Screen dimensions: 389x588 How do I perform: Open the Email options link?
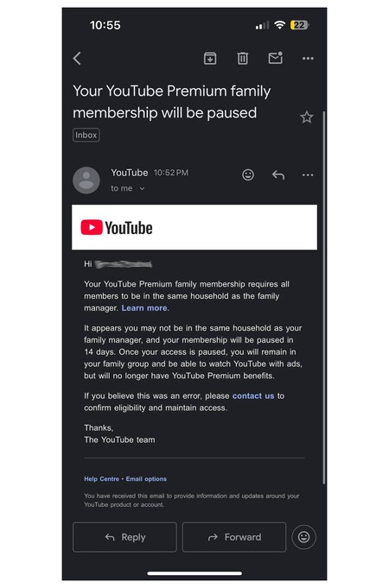(x=146, y=479)
